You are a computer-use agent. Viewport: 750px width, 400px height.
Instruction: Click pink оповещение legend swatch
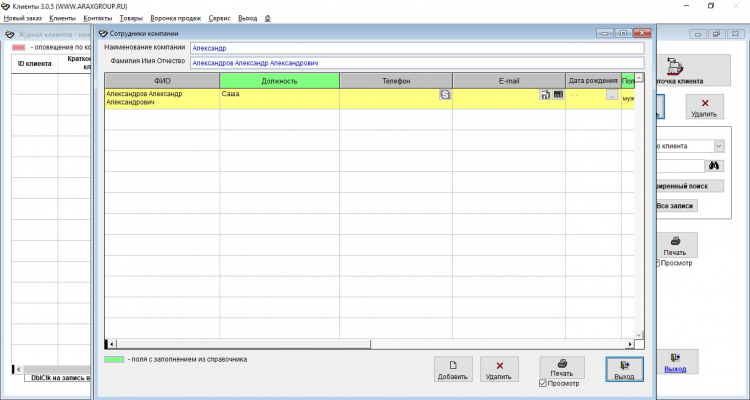(x=18, y=47)
